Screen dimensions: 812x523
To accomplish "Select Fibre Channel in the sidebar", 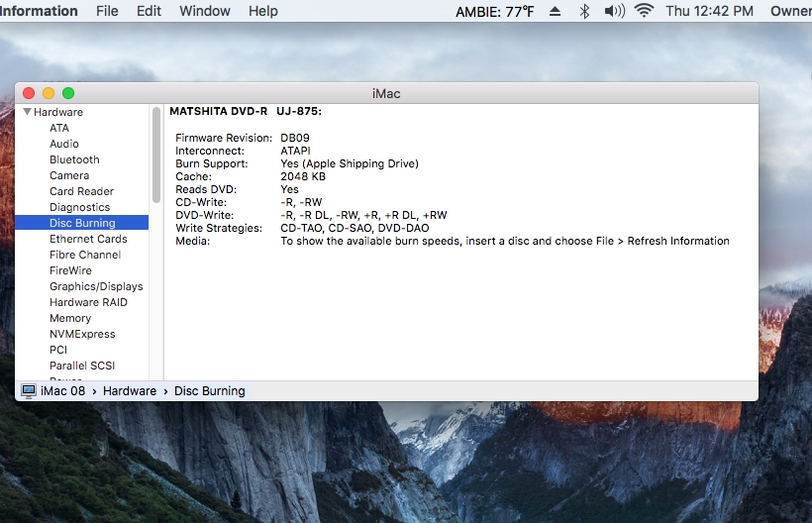I will pyautogui.click(x=85, y=255).
